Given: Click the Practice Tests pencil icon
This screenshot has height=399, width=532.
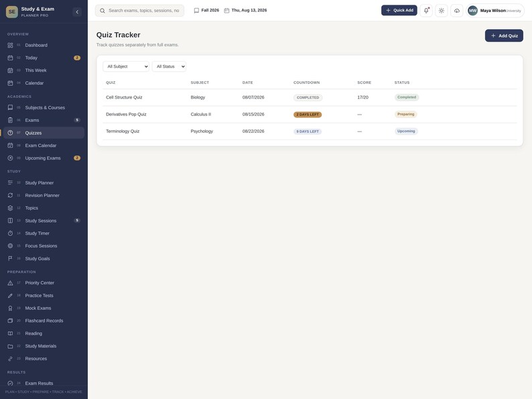Looking at the screenshot, I should tap(10, 296).
